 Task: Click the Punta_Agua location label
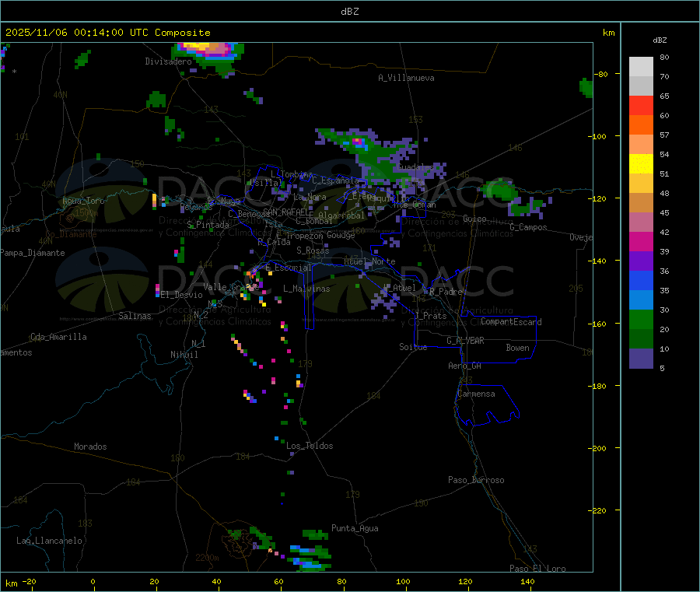tap(355, 528)
